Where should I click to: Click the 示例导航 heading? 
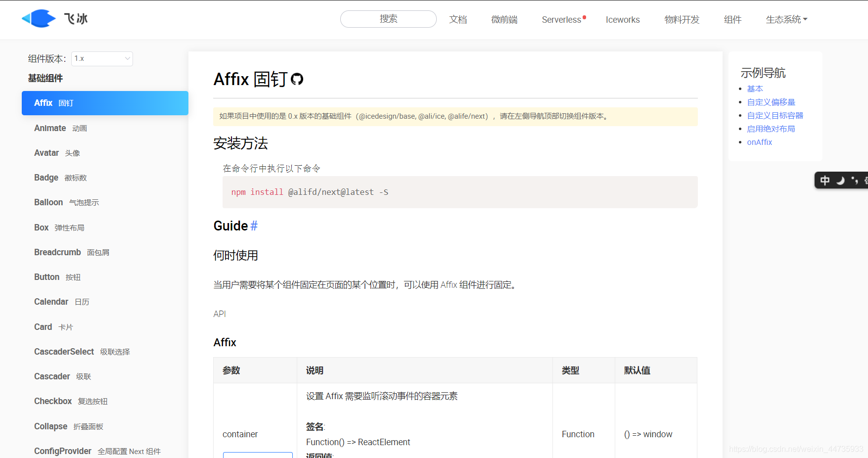(x=763, y=73)
